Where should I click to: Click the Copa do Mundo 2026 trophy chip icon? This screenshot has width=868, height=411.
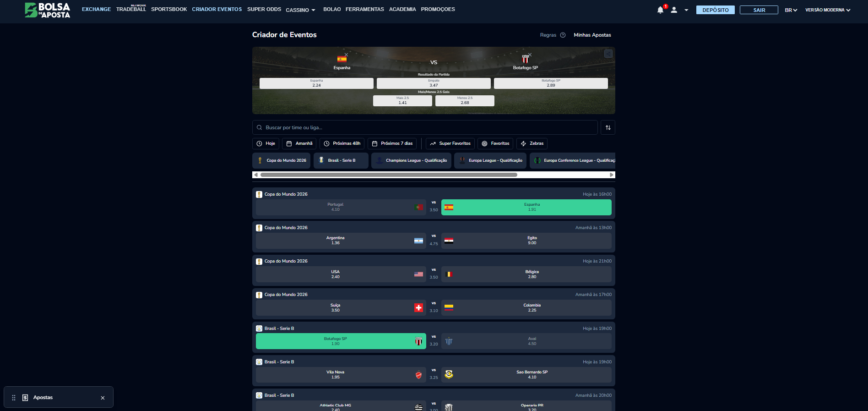(260, 160)
